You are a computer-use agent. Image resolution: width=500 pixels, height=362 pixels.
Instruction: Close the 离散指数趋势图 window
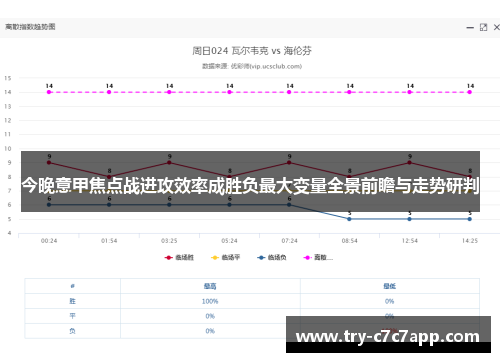click(496, 27)
